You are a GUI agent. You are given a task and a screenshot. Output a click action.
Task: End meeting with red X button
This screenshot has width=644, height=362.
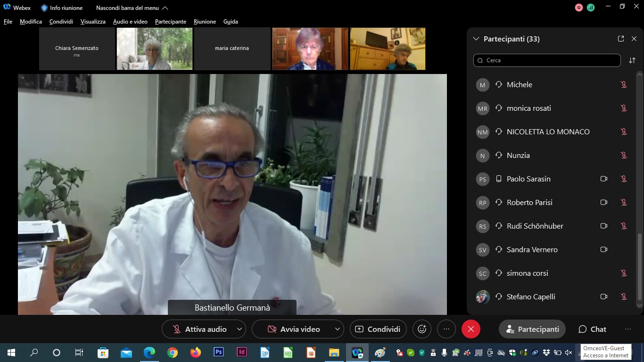pyautogui.click(x=471, y=329)
